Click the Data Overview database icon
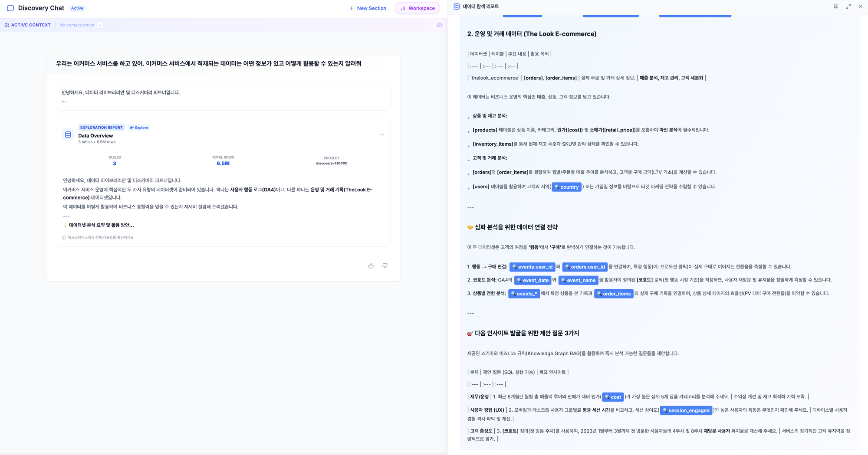 68,134
